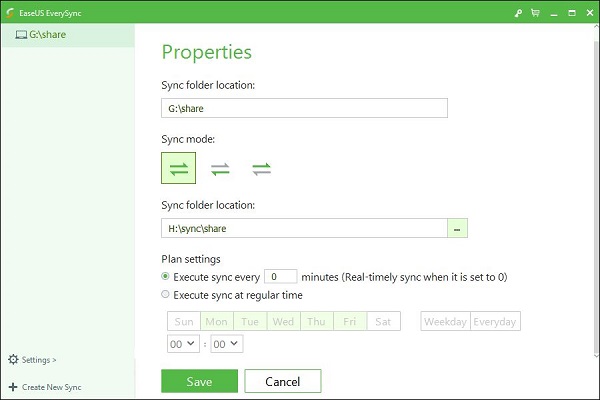Click the Everyday preset button
This screenshot has width=600, height=400.
tap(495, 321)
